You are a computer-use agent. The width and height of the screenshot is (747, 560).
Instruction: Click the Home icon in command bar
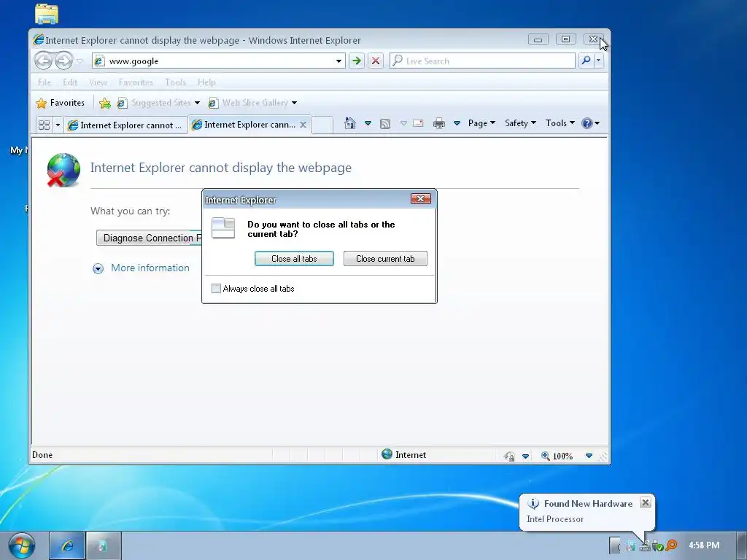point(349,123)
